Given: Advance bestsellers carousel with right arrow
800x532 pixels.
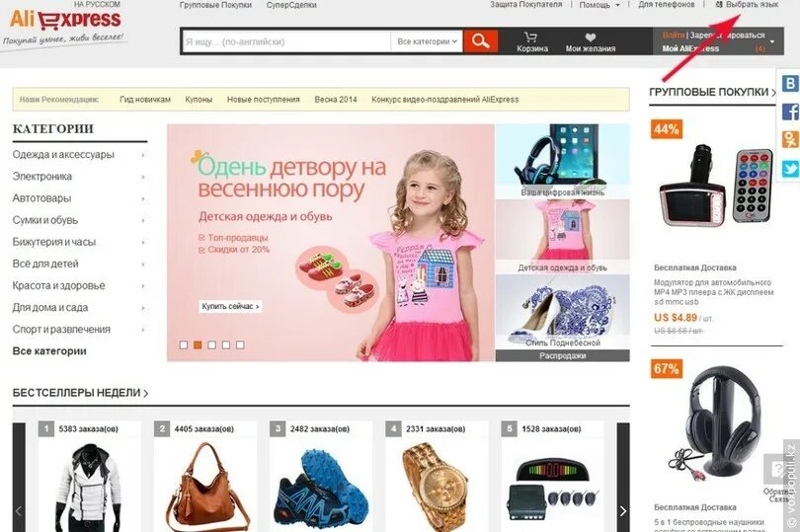Looking at the screenshot, I should click(x=623, y=511).
